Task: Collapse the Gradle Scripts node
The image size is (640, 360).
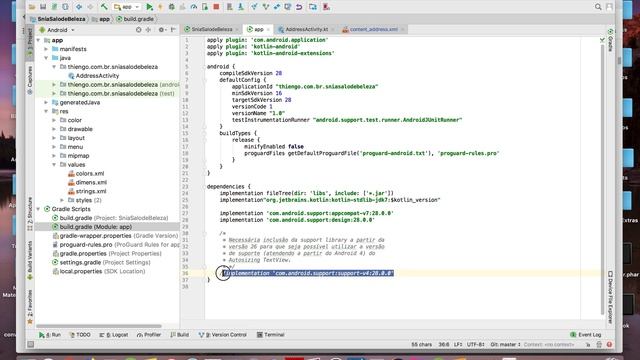Action: tap(39, 209)
